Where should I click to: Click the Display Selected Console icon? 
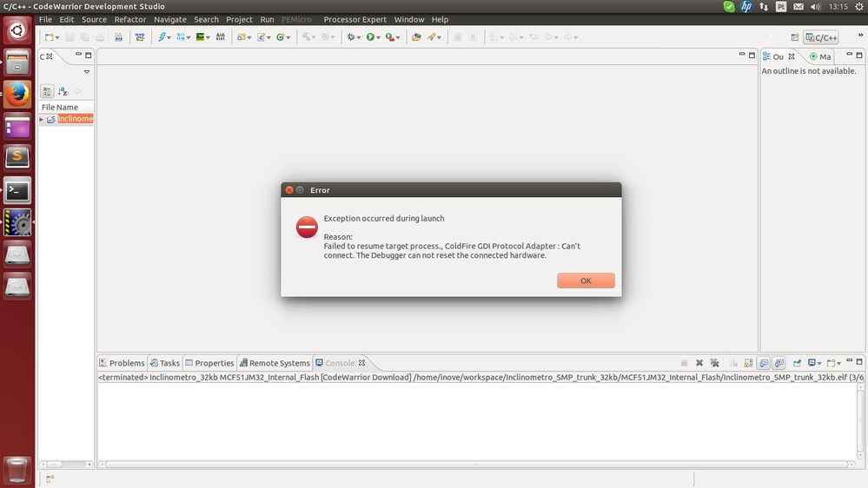pyautogui.click(x=812, y=363)
